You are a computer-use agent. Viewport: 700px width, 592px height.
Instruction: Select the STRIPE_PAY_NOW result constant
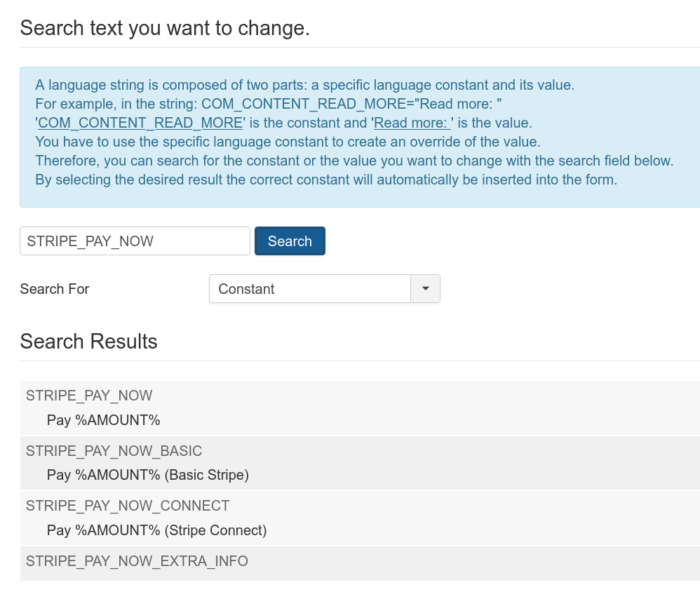(89, 396)
